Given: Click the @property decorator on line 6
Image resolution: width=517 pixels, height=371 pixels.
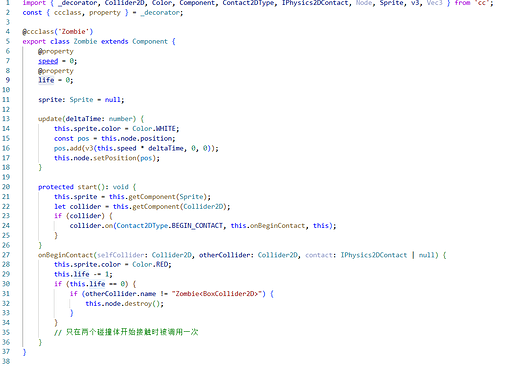Looking at the screenshot, I should (56, 51).
